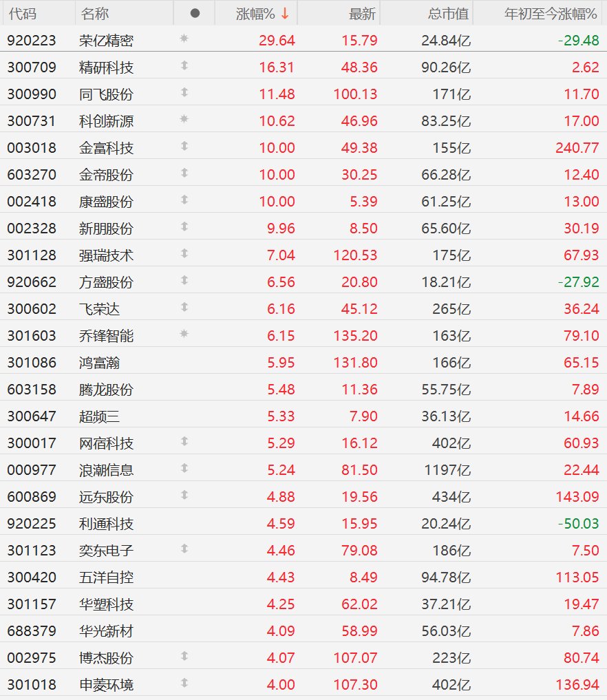607x700 pixels.
Task: Click 科创新源 stock name
Action: tap(106, 121)
